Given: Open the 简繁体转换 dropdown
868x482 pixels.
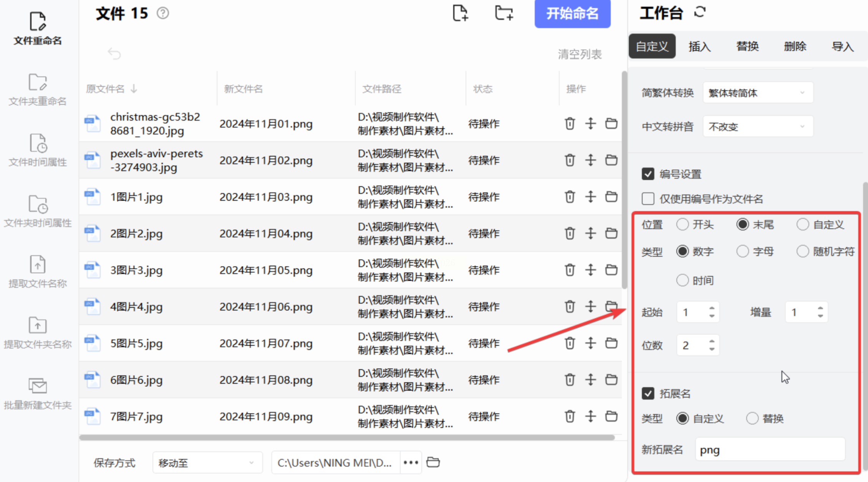Looking at the screenshot, I should (x=758, y=93).
